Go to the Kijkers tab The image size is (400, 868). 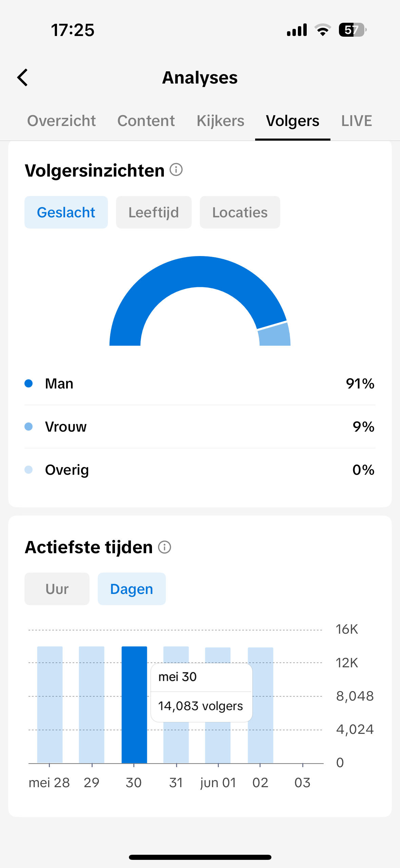(x=221, y=121)
